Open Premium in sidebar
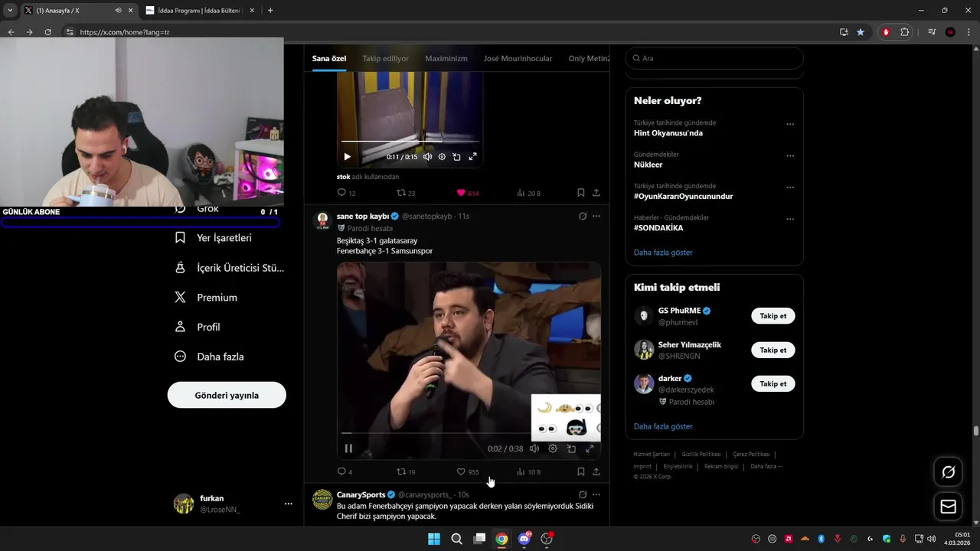 [207, 298]
